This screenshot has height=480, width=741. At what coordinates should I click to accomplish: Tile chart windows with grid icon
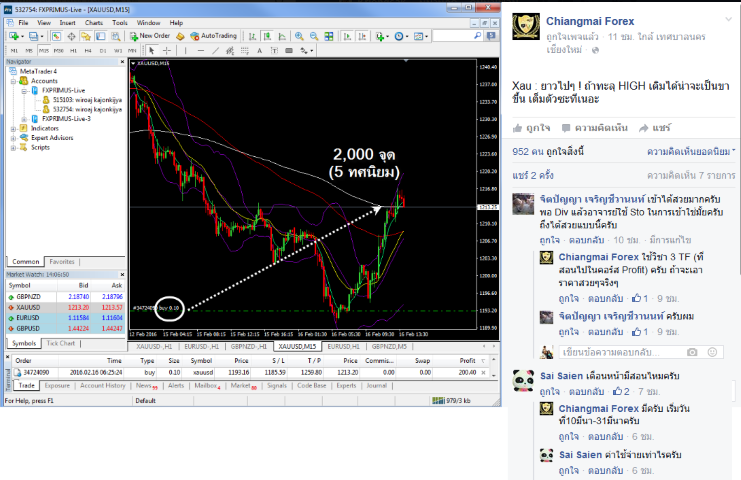click(x=328, y=36)
